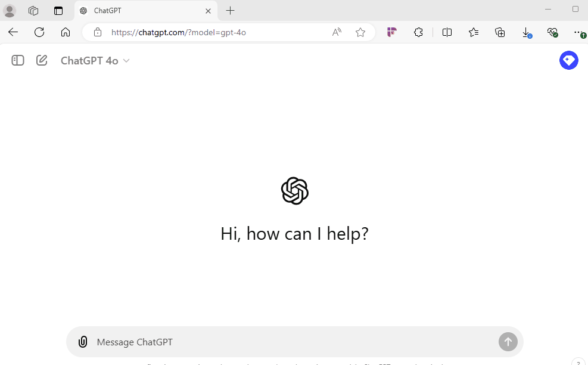
Task: Click the "Hi, how can I help?" heading
Action: pyautogui.click(x=295, y=234)
